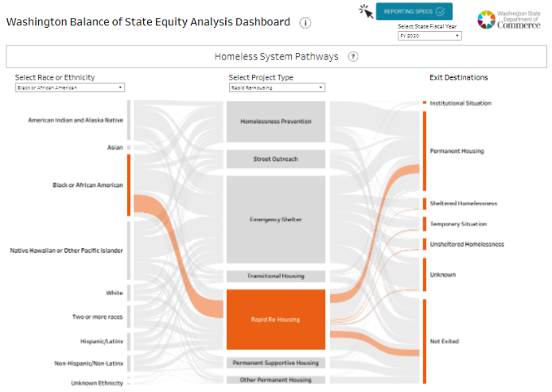Select the Other Permanent Housing block
This screenshot has width=552, height=392.
tap(276, 380)
